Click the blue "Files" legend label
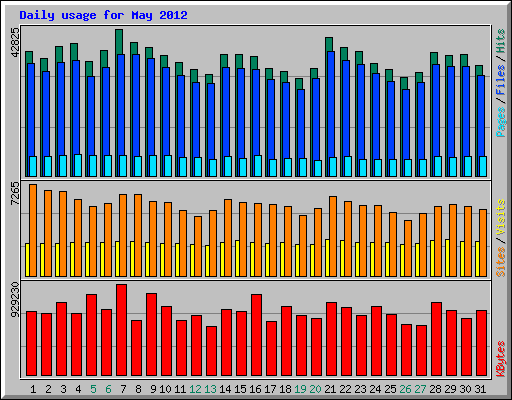This screenshot has width=512, height=400. [x=501, y=80]
